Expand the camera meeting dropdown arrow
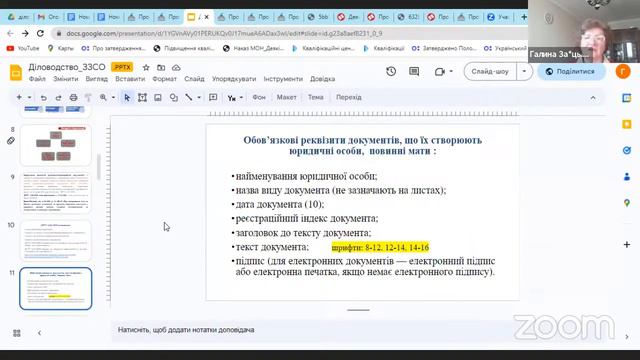The height and width of the screenshot is (360, 640). [451, 71]
